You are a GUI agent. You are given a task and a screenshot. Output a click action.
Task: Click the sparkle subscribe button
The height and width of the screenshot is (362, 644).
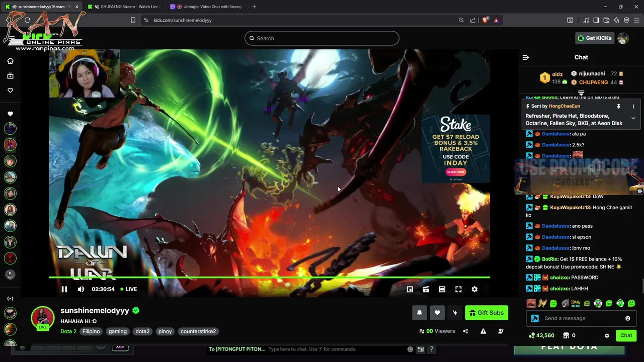(455, 313)
